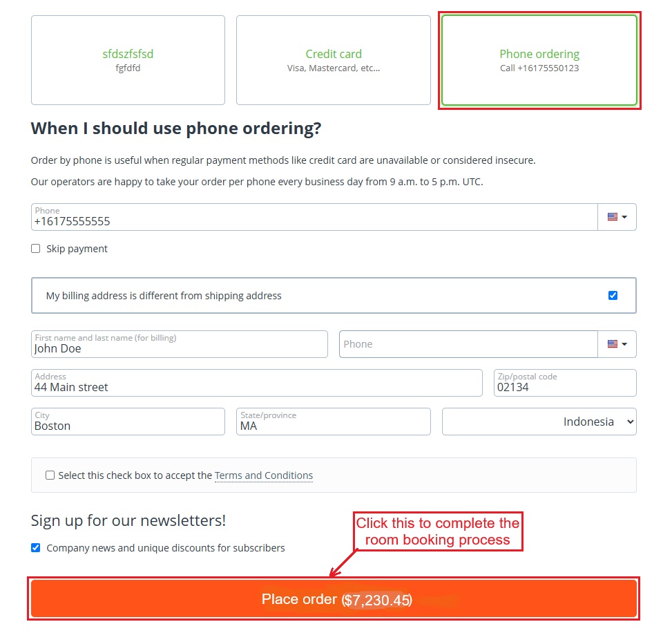Screen dimensions: 672x642
Task: Tick the Skip payment checkbox
Action: (36, 249)
